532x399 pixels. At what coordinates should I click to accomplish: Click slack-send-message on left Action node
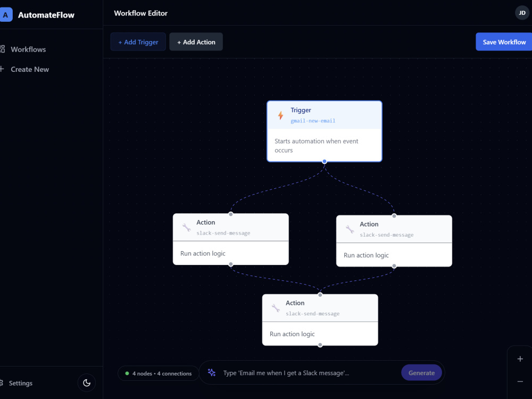click(x=223, y=233)
